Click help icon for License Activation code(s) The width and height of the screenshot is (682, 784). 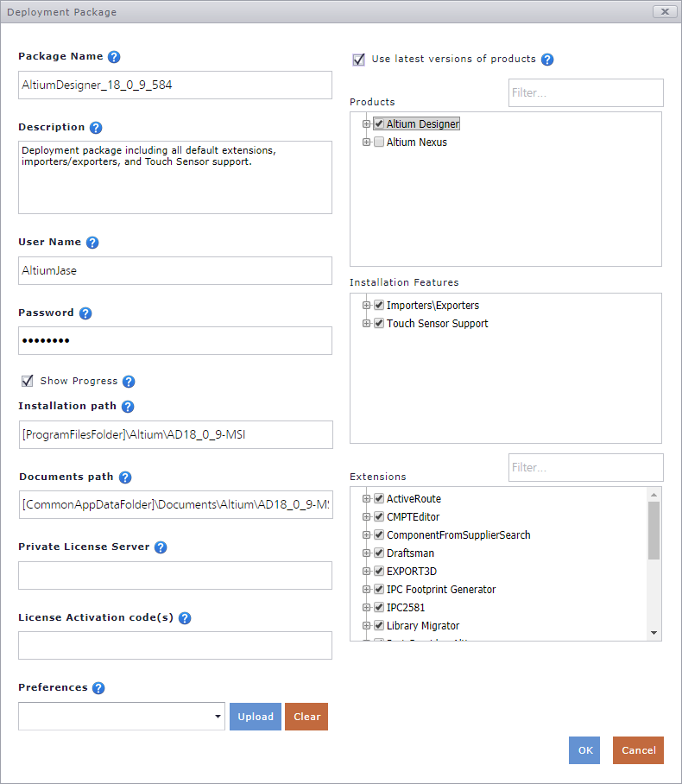185,618
